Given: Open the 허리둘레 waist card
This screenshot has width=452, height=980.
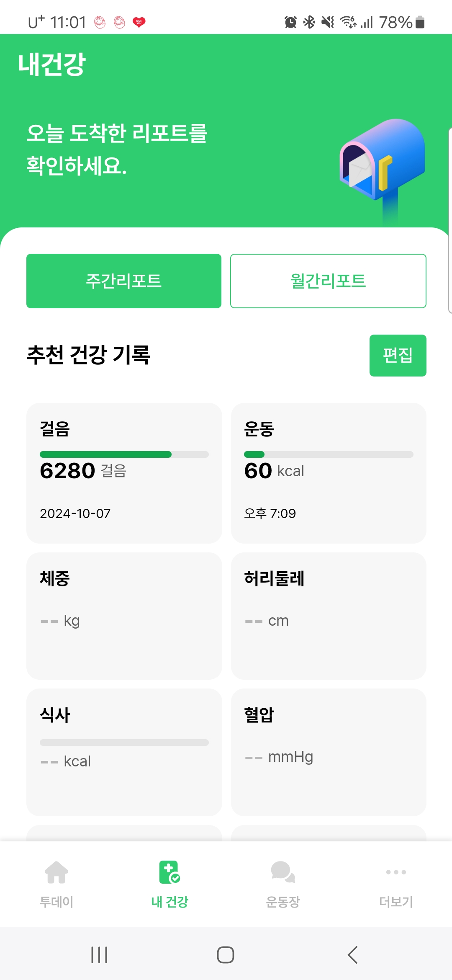Looking at the screenshot, I should click(x=329, y=616).
